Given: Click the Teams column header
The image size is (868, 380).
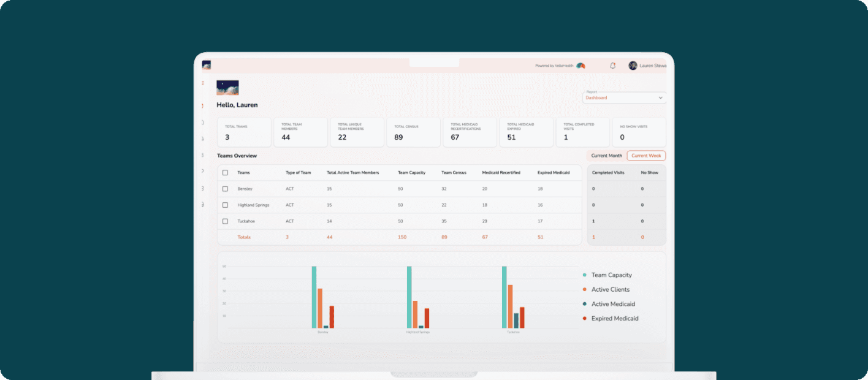Looking at the screenshot, I should click(x=243, y=173).
